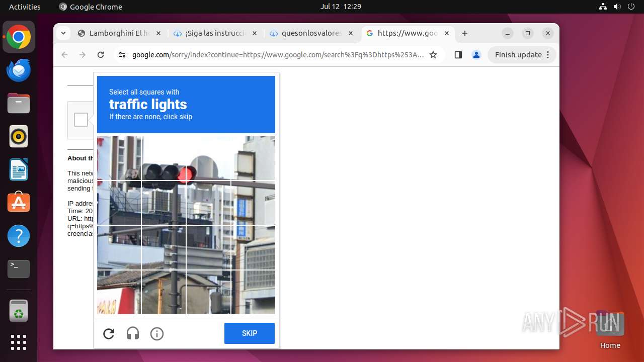
Task: Open Activities overview
Action: pos(25,7)
